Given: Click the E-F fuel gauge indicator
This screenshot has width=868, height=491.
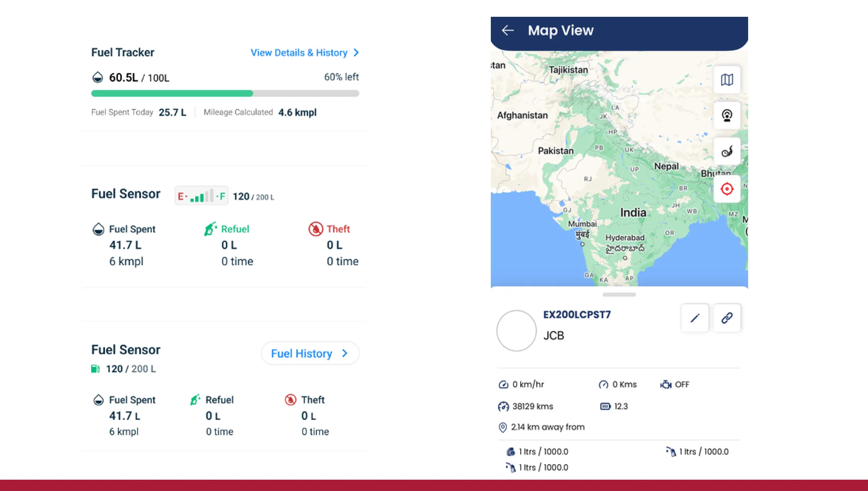Looking at the screenshot, I should pyautogui.click(x=201, y=196).
